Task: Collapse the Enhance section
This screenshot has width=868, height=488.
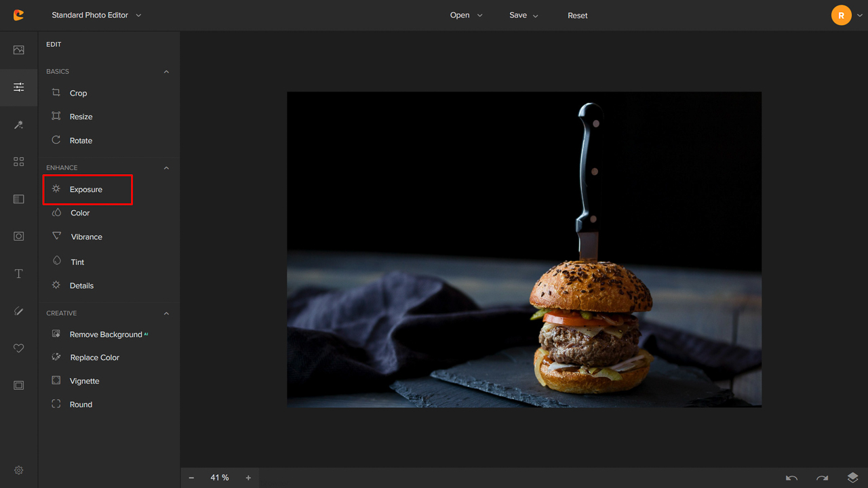Action: click(x=166, y=168)
